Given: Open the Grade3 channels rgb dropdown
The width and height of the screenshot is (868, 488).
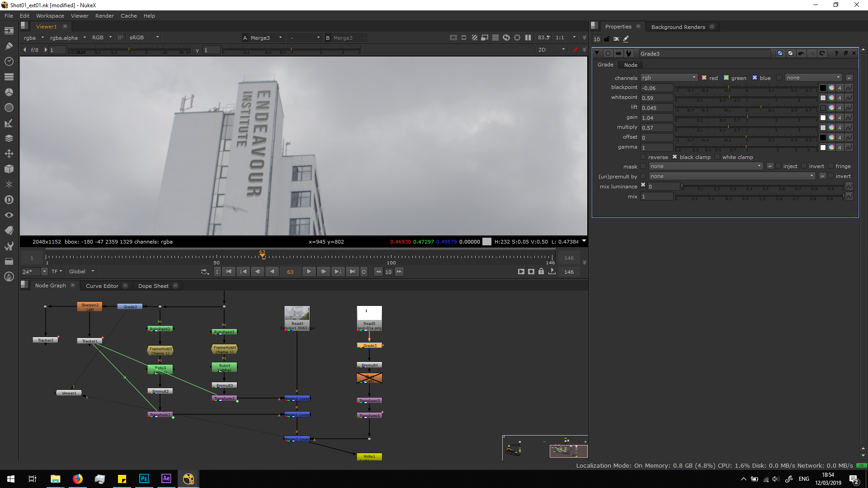Looking at the screenshot, I should [x=669, y=78].
